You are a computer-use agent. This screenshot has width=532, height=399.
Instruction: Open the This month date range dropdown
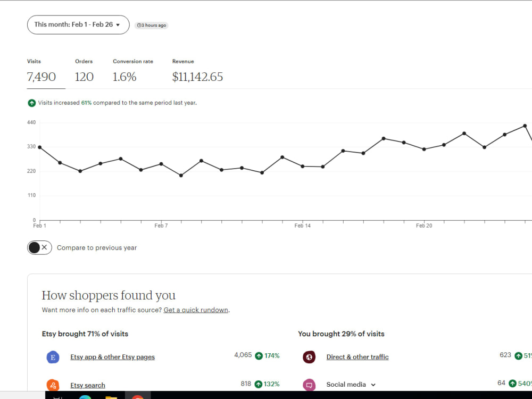78,25
